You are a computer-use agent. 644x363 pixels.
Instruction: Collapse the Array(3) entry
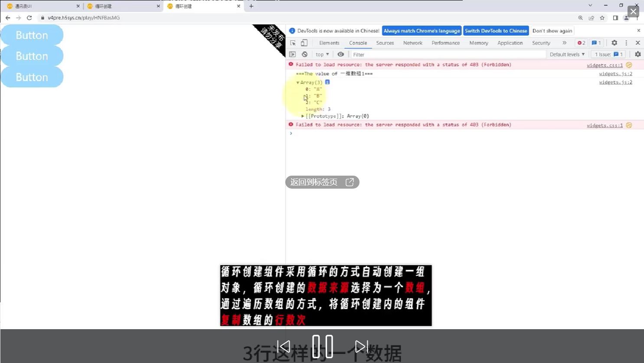point(297,82)
